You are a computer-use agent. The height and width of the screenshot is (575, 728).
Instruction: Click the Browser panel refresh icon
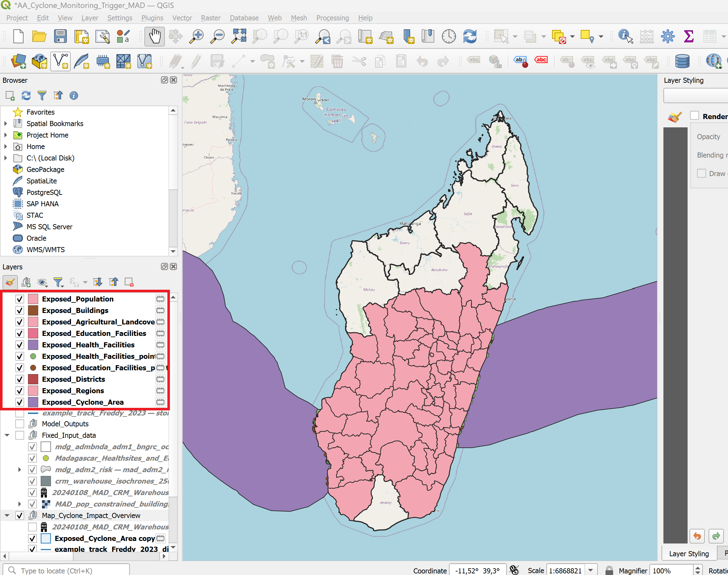pyautogui.click(x=26, y=96)
